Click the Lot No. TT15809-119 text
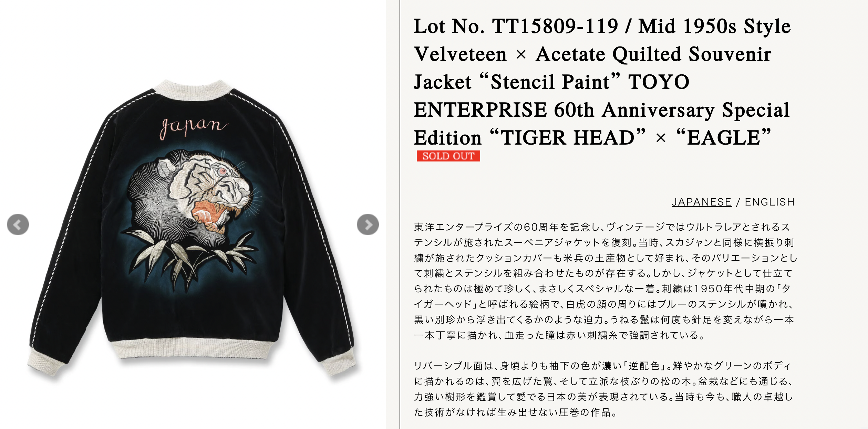 (x=516, y=26)
